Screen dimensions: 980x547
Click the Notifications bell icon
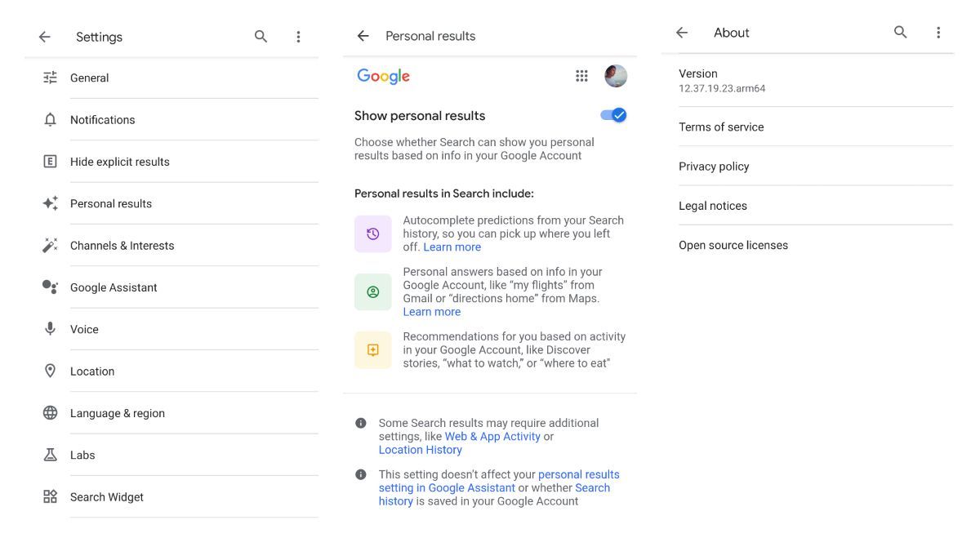[x=49, y=119]
